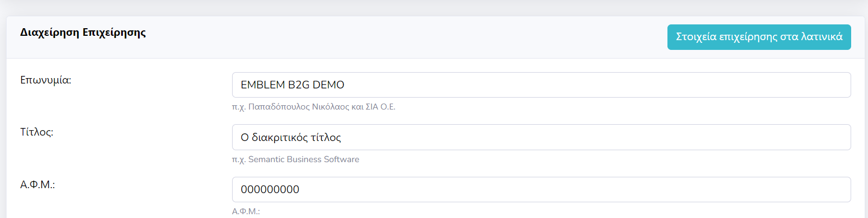This screenshot has height=218, width=868.
Task: Click the value "EMBLEM B2G DEMO"
Action: [x=292, y=85]
